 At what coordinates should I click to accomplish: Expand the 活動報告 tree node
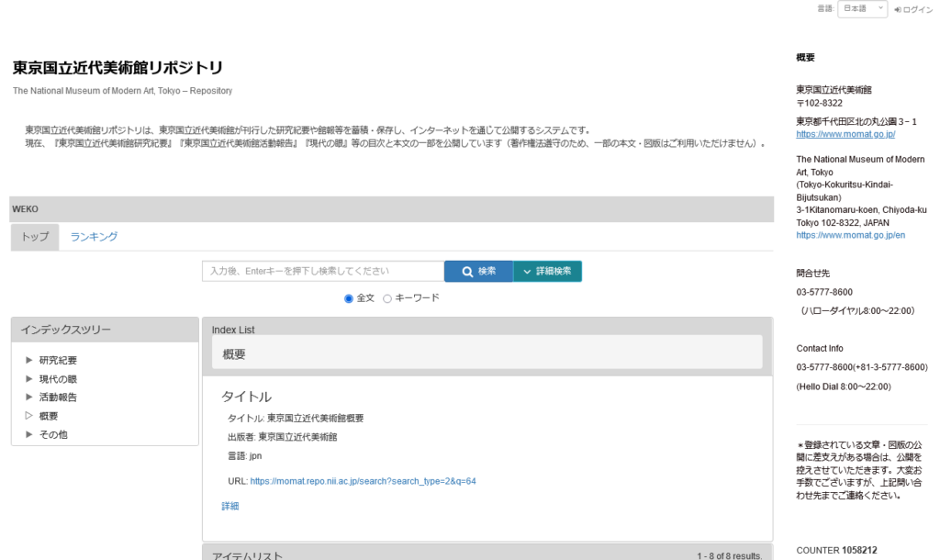28,397
